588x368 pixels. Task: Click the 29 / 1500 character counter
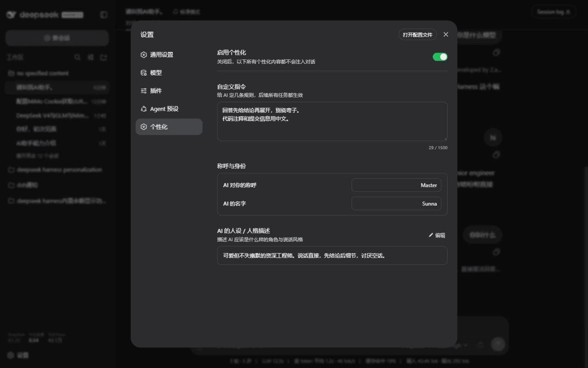point(438,148)
